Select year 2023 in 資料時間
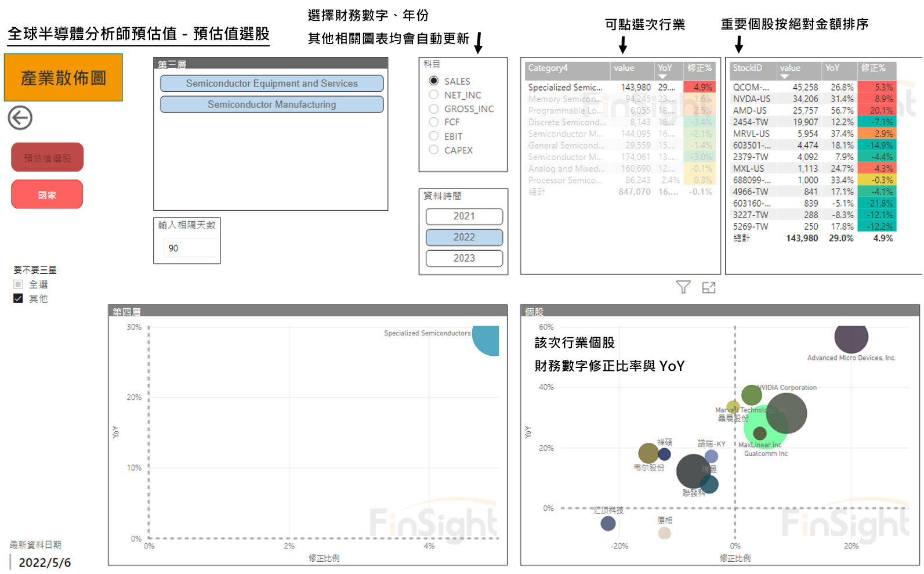 coord(463,258)
